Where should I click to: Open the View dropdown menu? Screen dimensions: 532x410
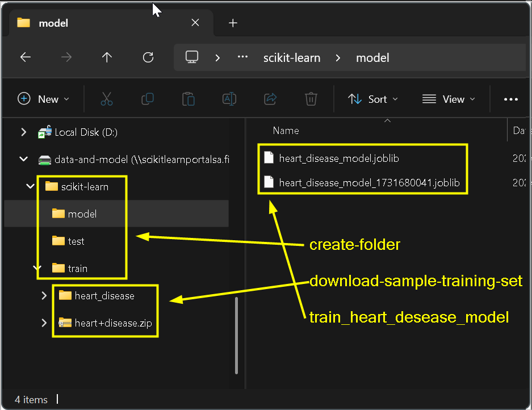[x=449, y=99]
